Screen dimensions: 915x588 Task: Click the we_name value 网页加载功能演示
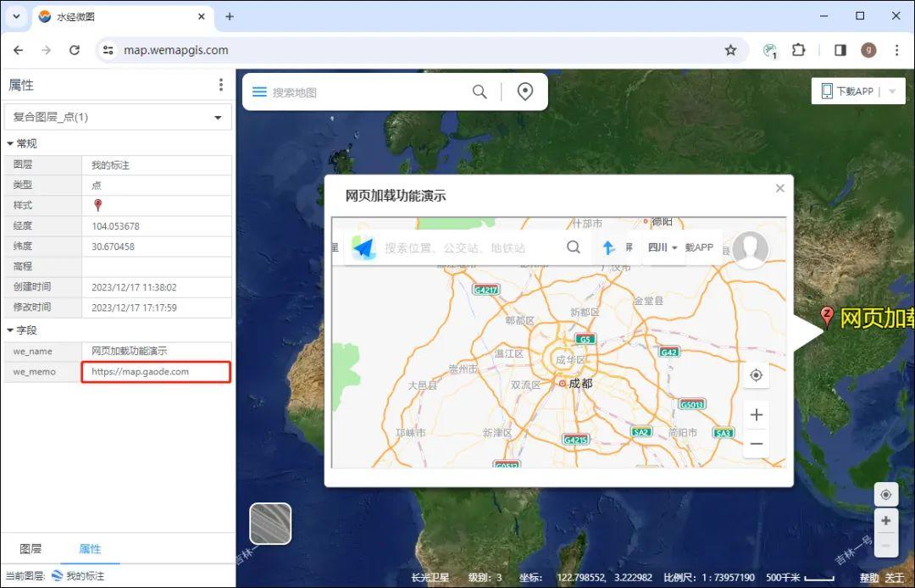point(157,351)
